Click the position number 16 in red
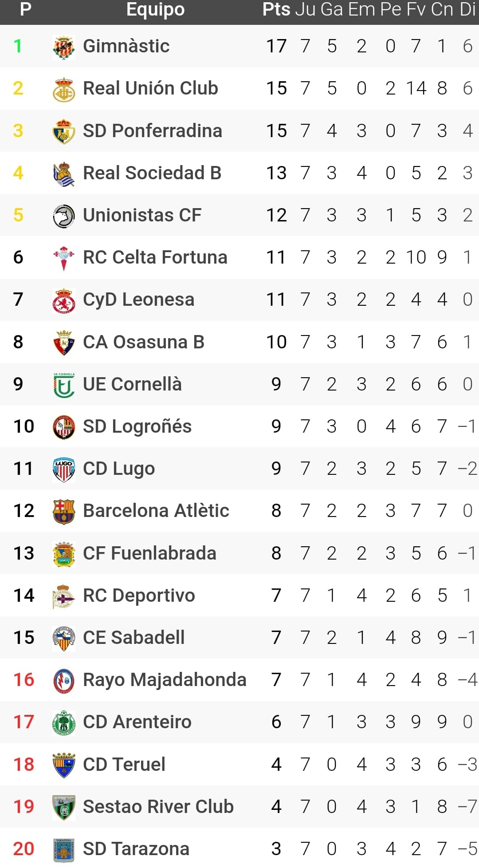The height and width of the screenshot is (868, 479). pos(24,680)
